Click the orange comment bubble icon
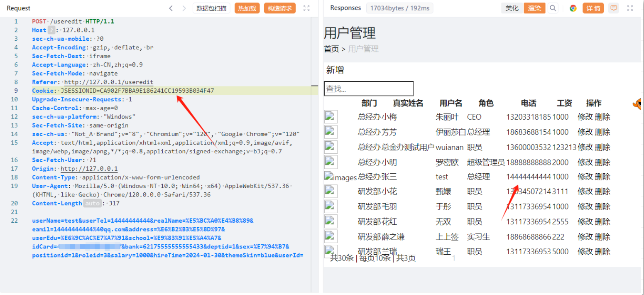Viewport: 644px width, 295px height. tap(613, 8)
